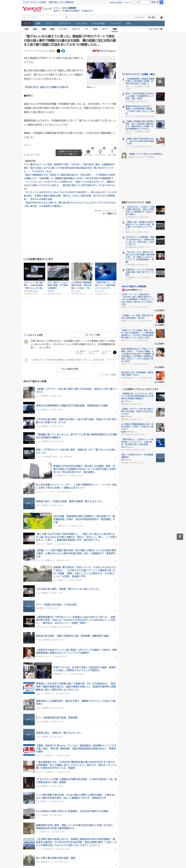Viewport: 186px width, 868px height.
Task: Expand comments with もっと見る(13件) button
Action: [x=70, y=369]
